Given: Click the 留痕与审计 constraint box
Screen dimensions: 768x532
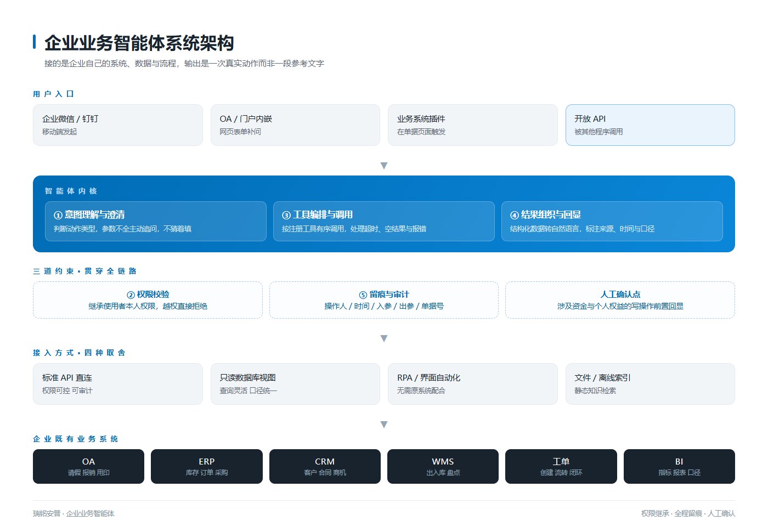Looking at the screenshot, I should [384, 300].
